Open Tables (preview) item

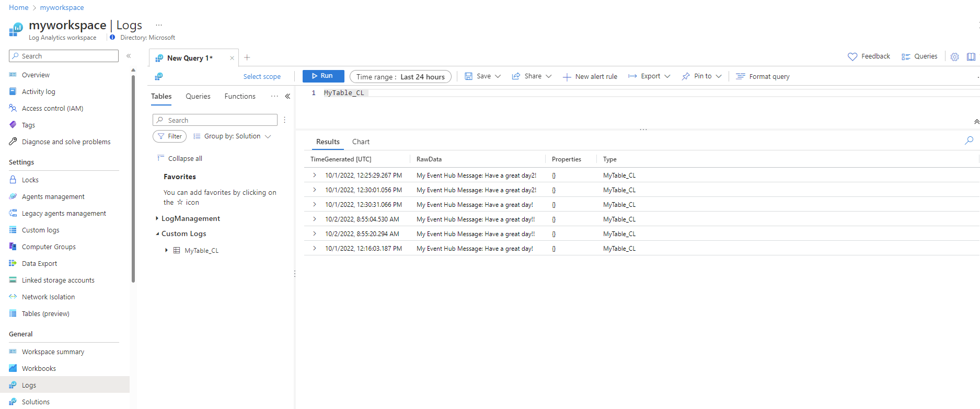pyautogui.click(x=45, y=313)
